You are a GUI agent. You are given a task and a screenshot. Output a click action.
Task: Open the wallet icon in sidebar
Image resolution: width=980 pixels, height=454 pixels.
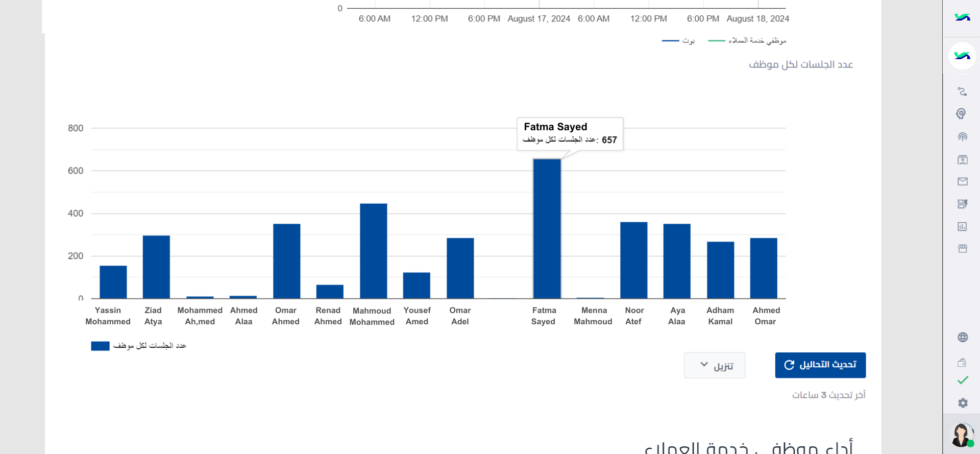[x=962, y=363]
